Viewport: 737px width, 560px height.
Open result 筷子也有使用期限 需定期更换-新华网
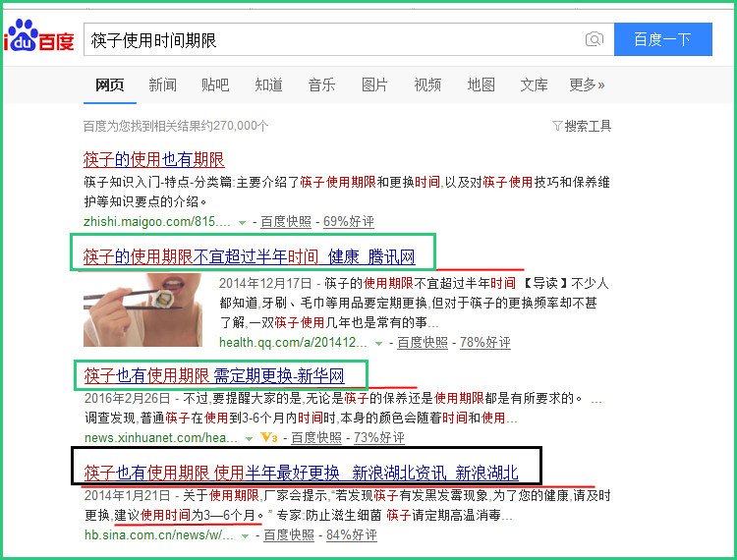pyautogui.click(x=214, y=376)
